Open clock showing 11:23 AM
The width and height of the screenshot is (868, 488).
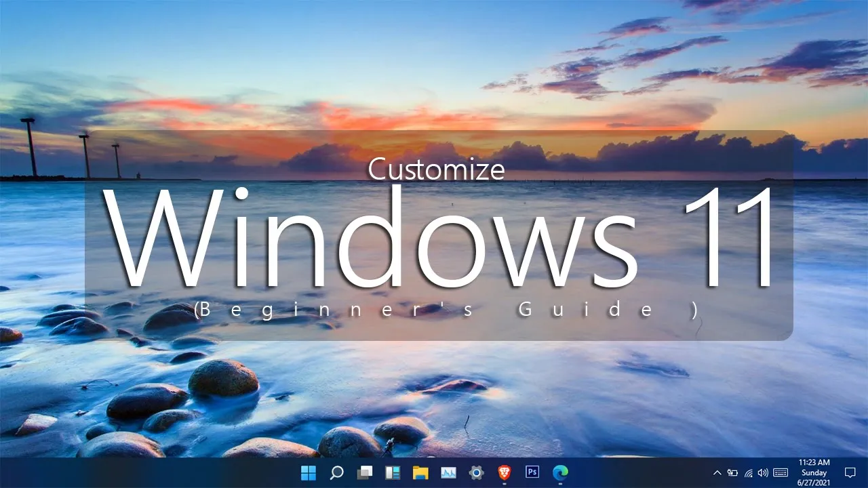(x=814, y=472)
